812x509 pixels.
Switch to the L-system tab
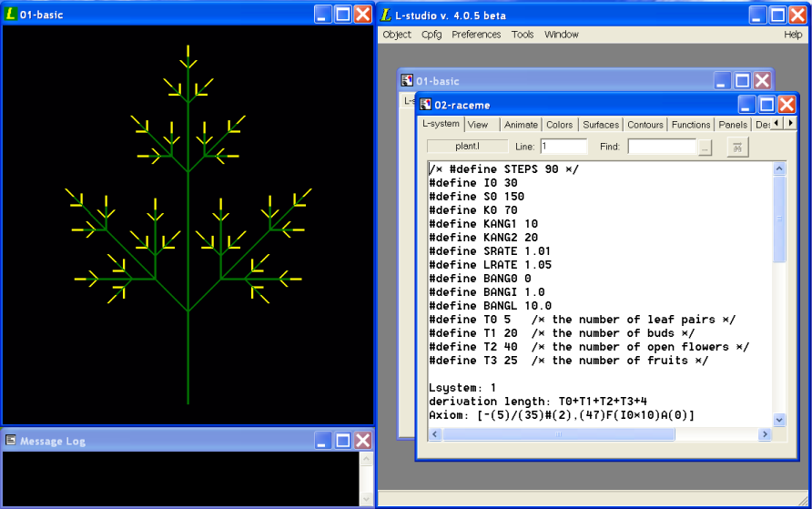(441, 124)
